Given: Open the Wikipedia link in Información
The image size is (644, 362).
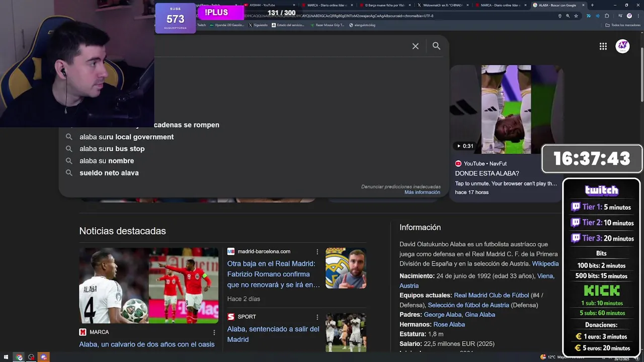Looking at the screenshot, I should tap(545, 263).
